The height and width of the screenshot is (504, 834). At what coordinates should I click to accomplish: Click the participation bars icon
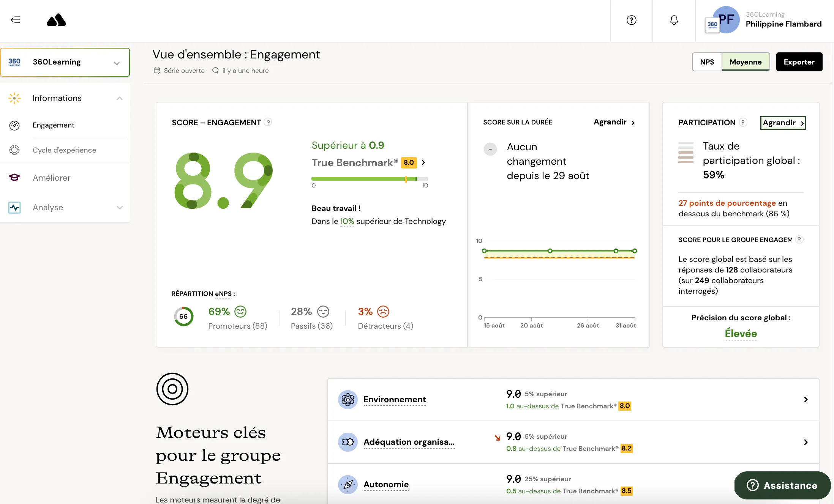click(686, 153)
